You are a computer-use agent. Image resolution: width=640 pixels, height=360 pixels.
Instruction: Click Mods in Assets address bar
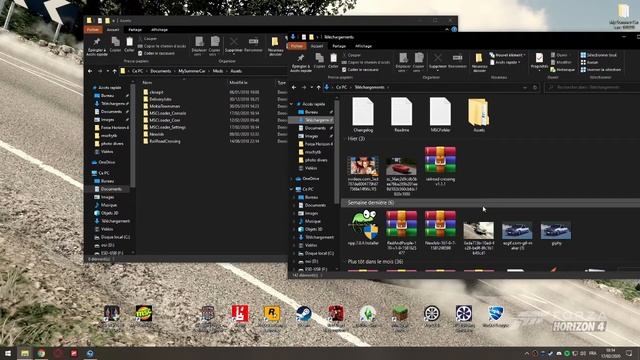tap(218, 71)
